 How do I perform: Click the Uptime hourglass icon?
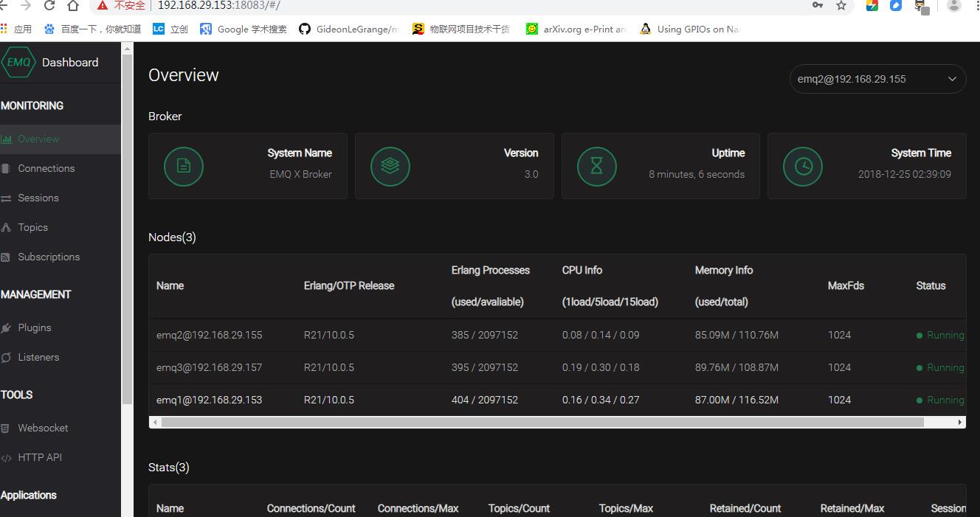point(596,166)
